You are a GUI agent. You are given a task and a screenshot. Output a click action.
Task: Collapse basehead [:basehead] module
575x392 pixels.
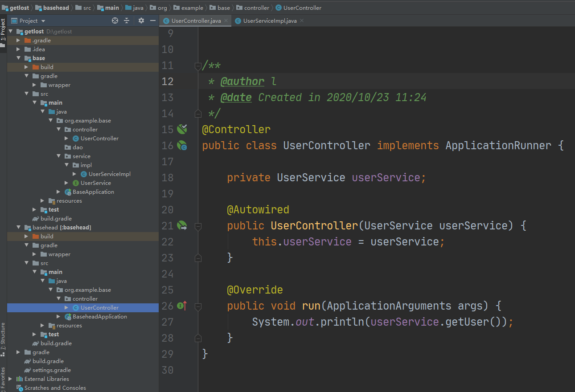coord(18,228)
